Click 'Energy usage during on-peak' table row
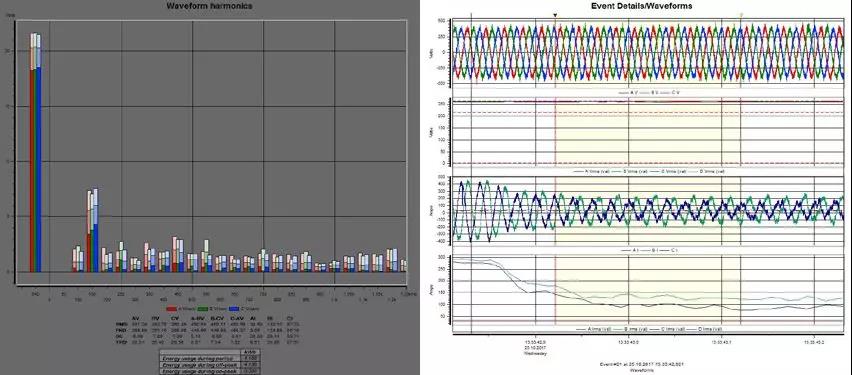The width and height of the screenshot is (852, 375). tap(210, 372)
